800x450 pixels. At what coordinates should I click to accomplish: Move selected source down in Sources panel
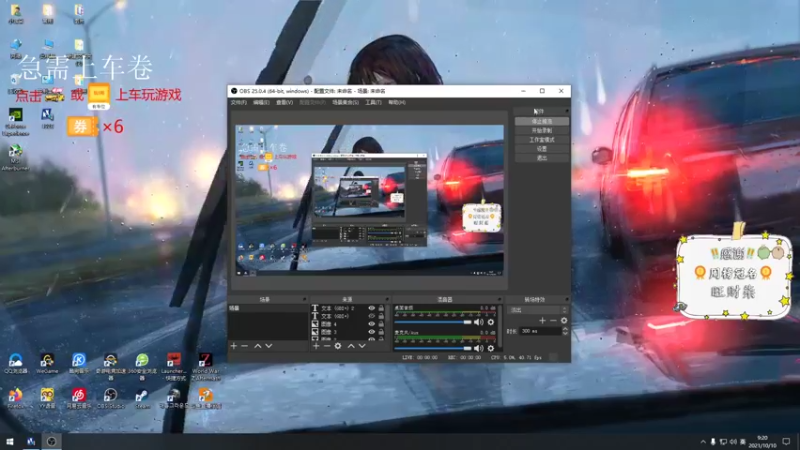[362, 346]
